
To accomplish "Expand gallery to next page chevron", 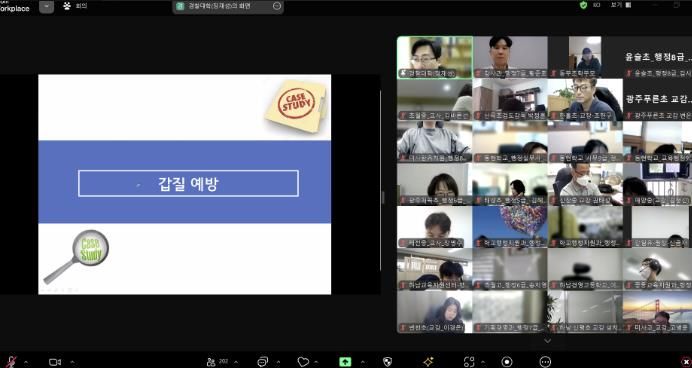I will coord(547,341).
